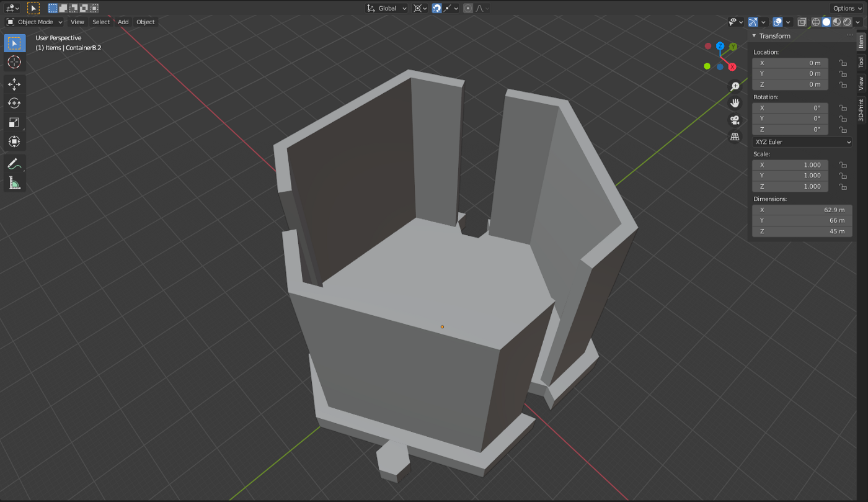This screenshot has height=502, width=868.
Task: Open the Add menu
Action: (123, 22)
